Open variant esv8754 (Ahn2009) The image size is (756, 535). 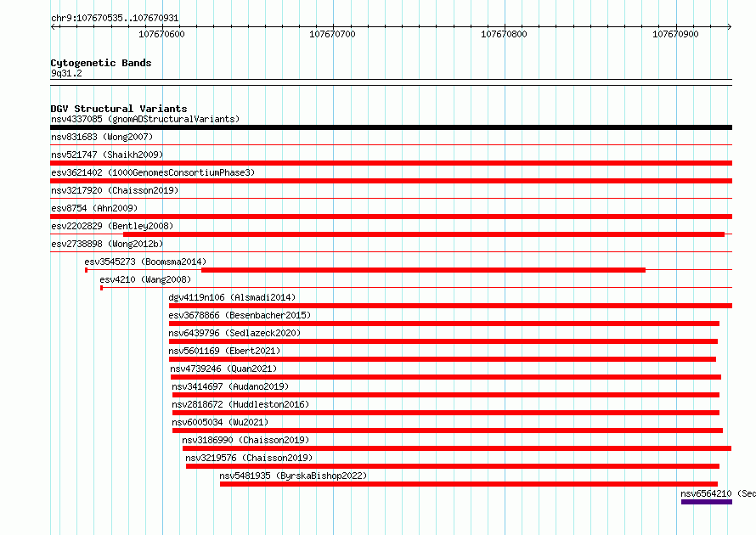[x=94, y=208]
